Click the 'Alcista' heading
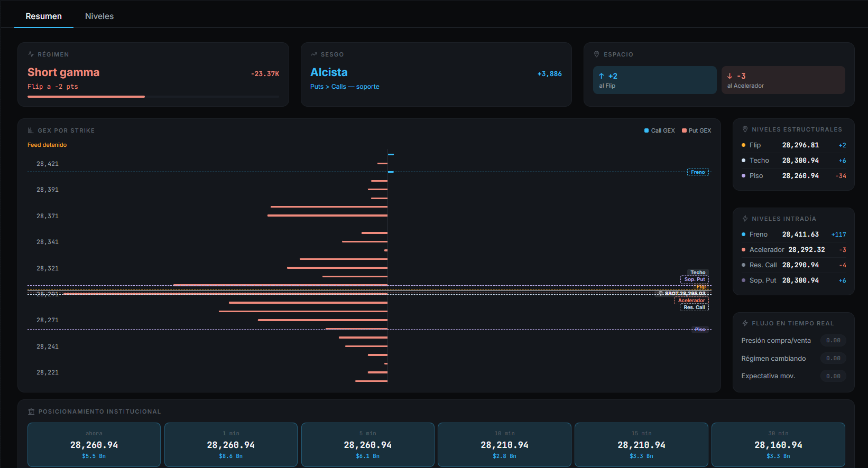 (x=329, y=72)
